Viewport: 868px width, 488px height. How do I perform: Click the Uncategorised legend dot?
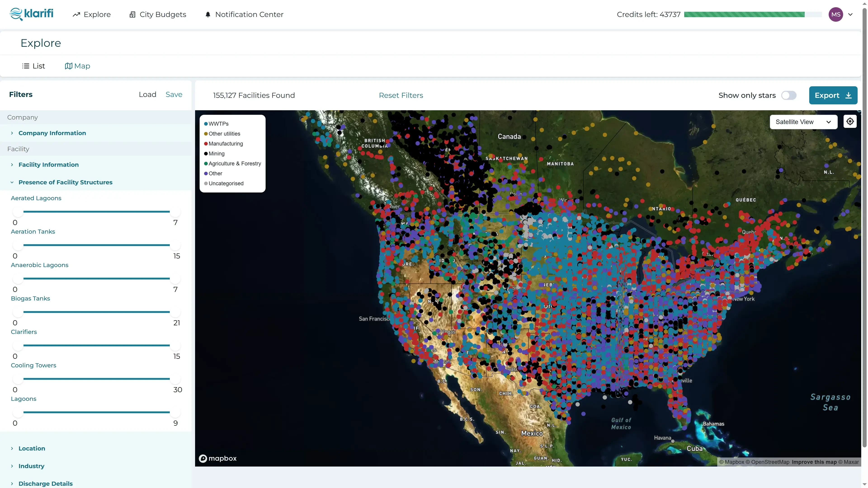(206, 183)
